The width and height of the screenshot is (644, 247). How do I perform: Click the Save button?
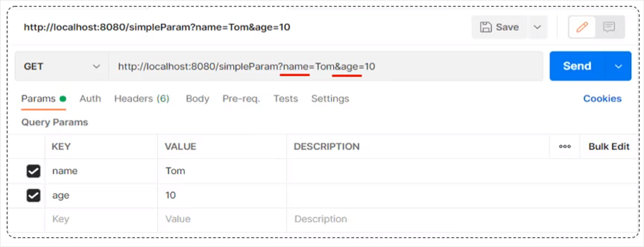point(499,27)
